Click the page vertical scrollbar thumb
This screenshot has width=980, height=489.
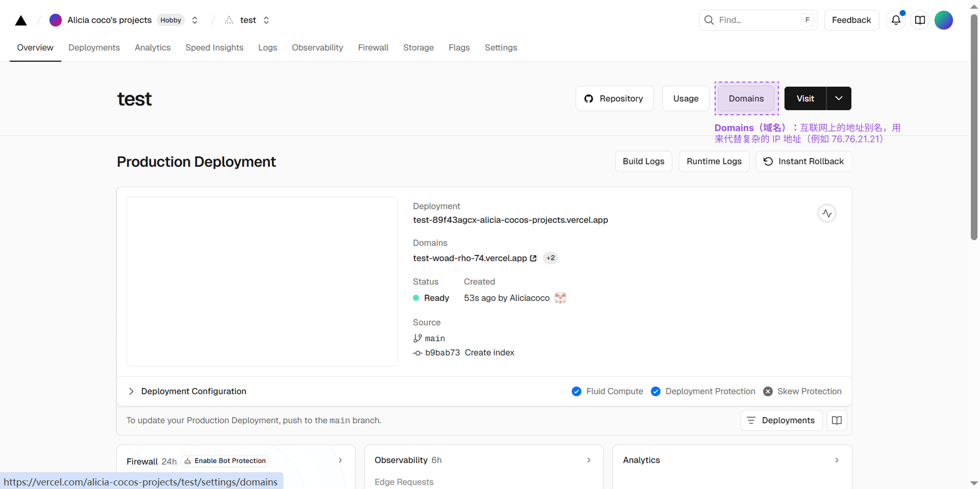tap(974, 127)
